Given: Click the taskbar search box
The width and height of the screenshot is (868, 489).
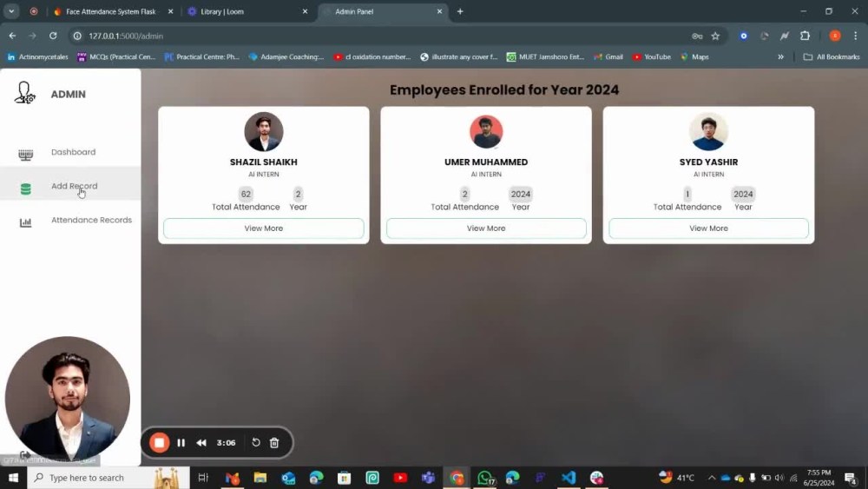Looking at the screenshot, I should coord(108,478).
